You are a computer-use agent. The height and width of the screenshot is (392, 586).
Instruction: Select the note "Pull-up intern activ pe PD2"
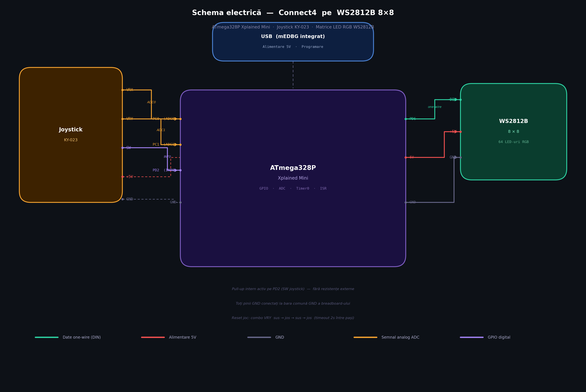[x=293, y=289]
